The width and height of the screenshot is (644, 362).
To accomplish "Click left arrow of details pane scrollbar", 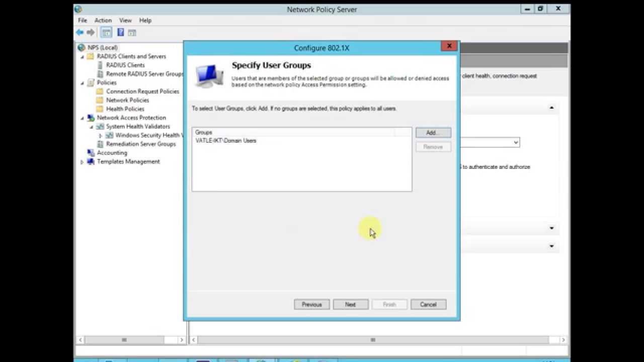I will pyautogui.click(x=194, y=340).
